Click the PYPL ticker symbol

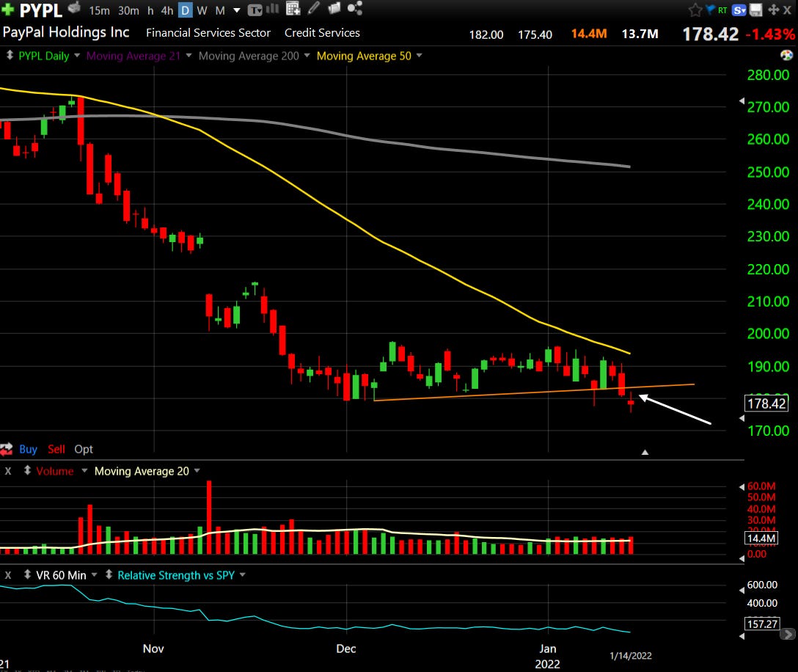pyautogui.click(x=41, y=10)
